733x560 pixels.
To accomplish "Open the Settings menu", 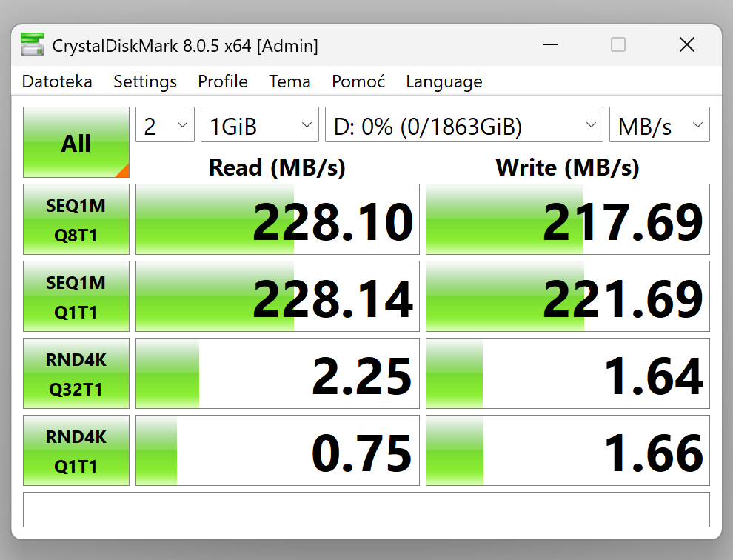I will pos(145,81).
